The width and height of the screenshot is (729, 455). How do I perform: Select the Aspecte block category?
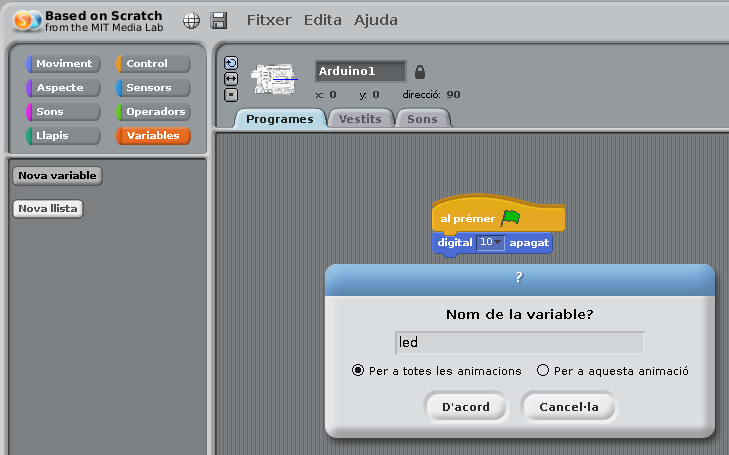click(64, 88)
